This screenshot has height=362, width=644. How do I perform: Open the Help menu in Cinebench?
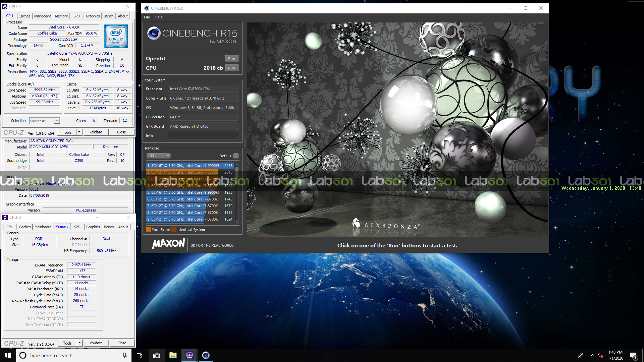159,17
